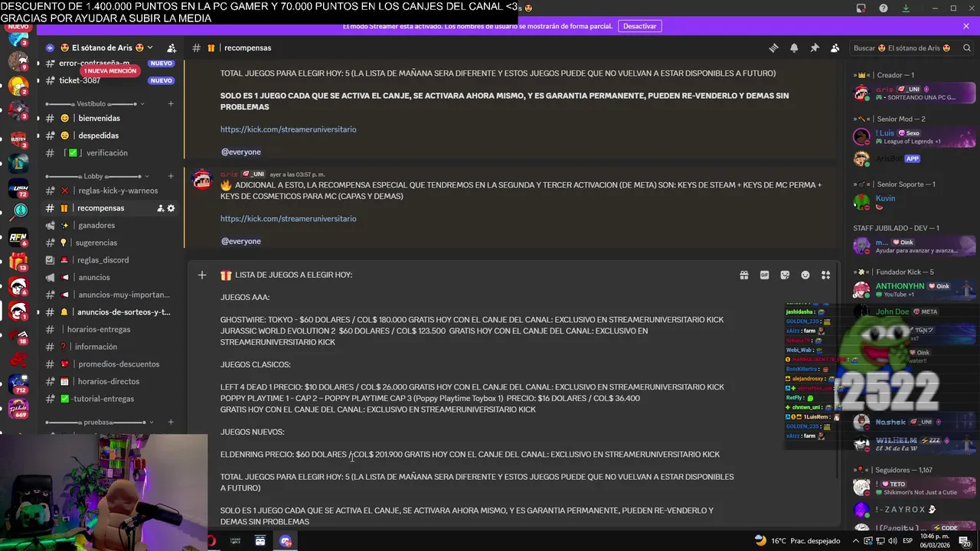Open the apps launcher icon in message box
Screen dimensions: 980x551
coord(825,275)
